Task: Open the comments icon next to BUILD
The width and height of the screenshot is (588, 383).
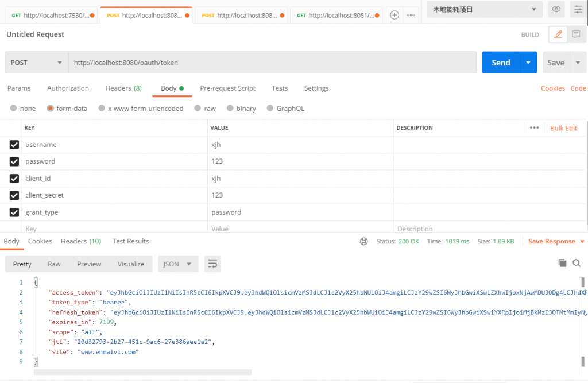Action: (x=576, y=34)
